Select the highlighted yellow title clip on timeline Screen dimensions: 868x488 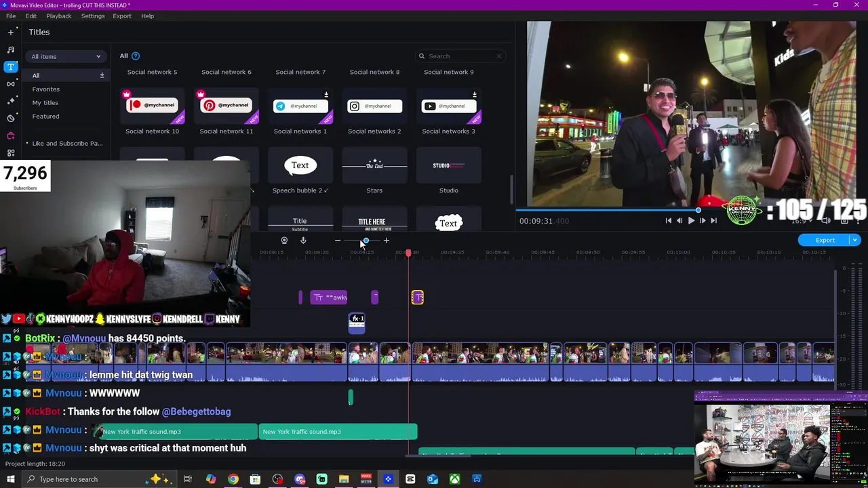(x=418, y=298)
